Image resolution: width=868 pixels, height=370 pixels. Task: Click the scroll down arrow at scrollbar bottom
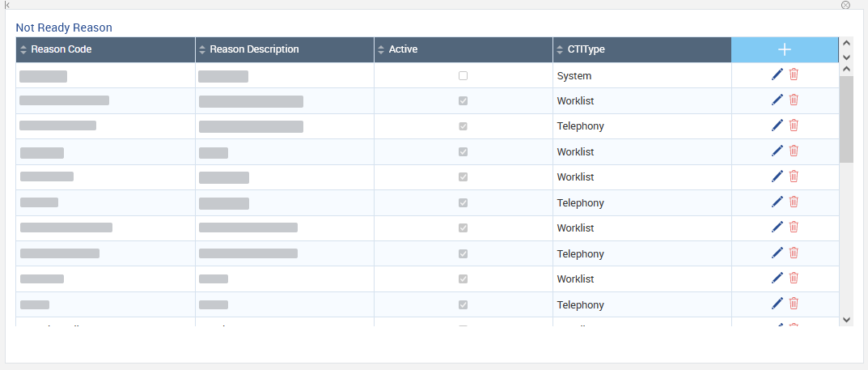[846, 319]
